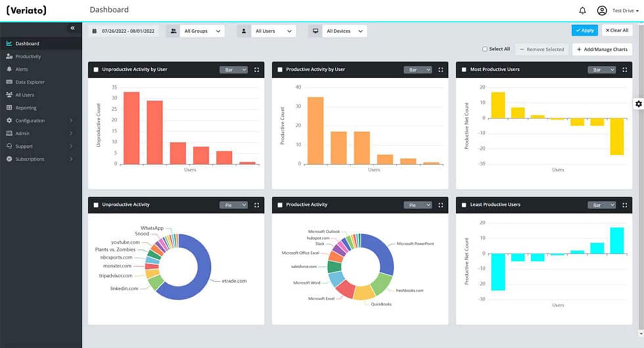Click the Apply button
644x348 pixels.
pos(584,30)
